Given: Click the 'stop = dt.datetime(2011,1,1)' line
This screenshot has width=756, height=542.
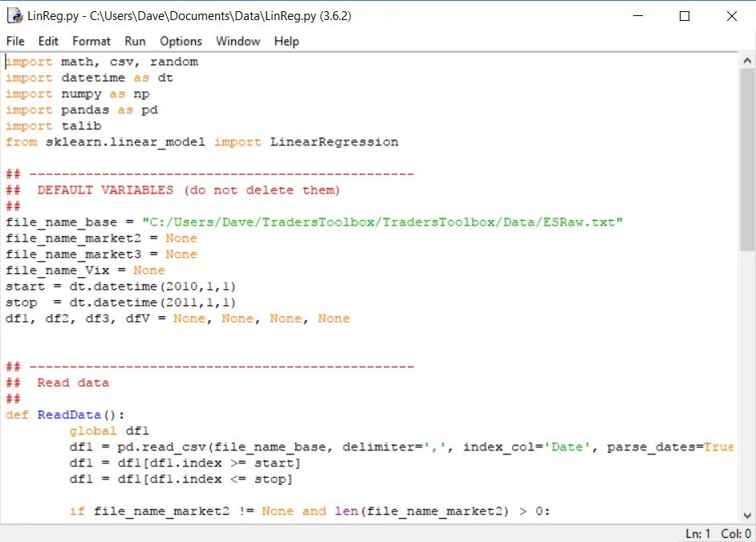Looking at the screenshot, I should pyautogui.click(x=120, y=303).
